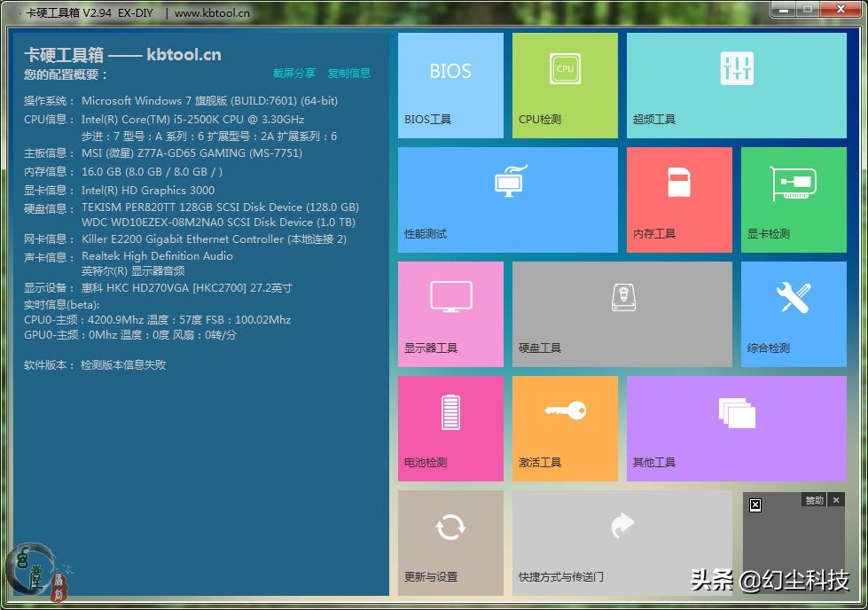
Task: Select the 惠科 HKC HD270VGA display line
Action: pos(159,288)
